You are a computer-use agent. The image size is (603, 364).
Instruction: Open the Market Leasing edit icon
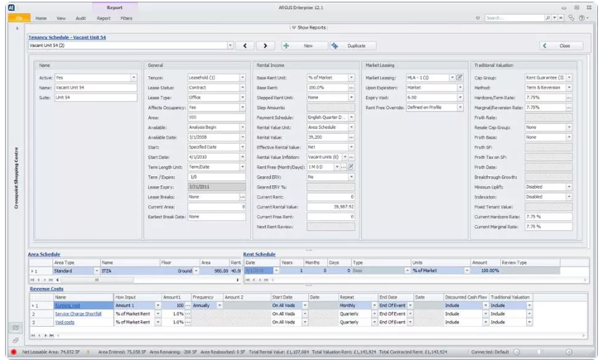pos(459,78)
